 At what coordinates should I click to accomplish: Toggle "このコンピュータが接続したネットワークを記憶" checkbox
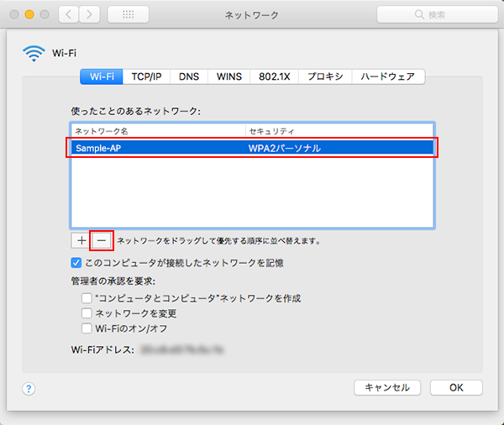(77, 263)
